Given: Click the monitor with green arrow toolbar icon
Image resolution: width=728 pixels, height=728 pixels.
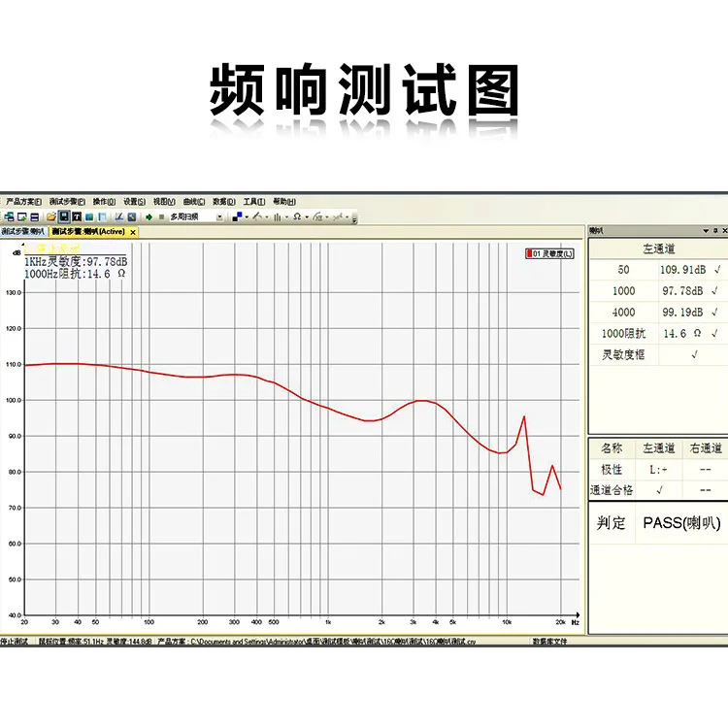Looking at the screenshot, I should (21, 216).
